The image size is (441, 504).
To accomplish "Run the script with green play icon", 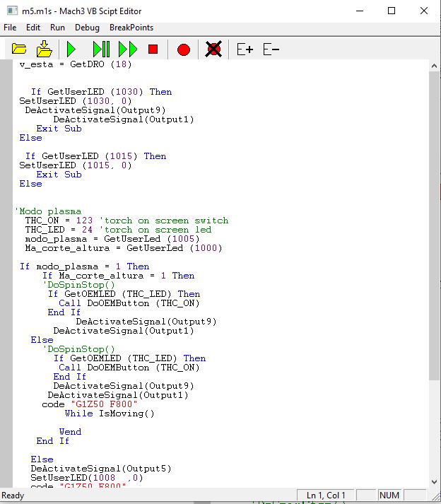I will [x=71, y=49].
